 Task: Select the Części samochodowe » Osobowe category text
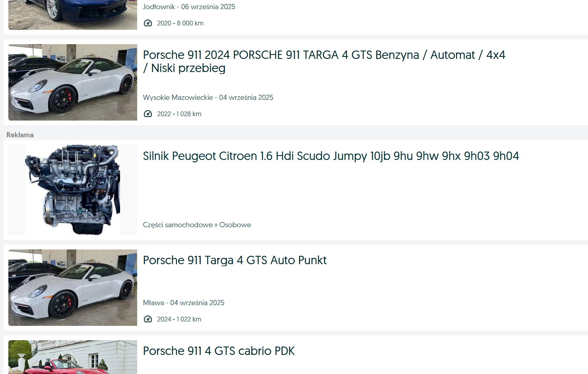pos(197,225)
